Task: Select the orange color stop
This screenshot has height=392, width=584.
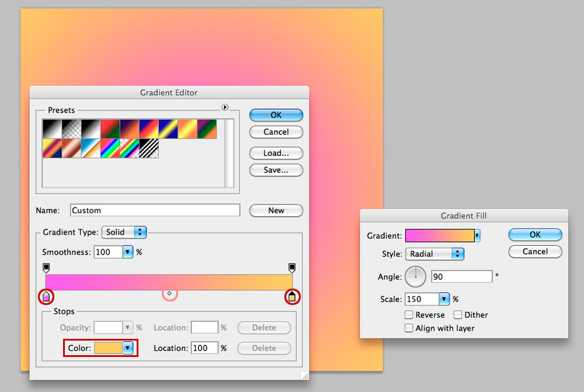Action: [292, 297]
